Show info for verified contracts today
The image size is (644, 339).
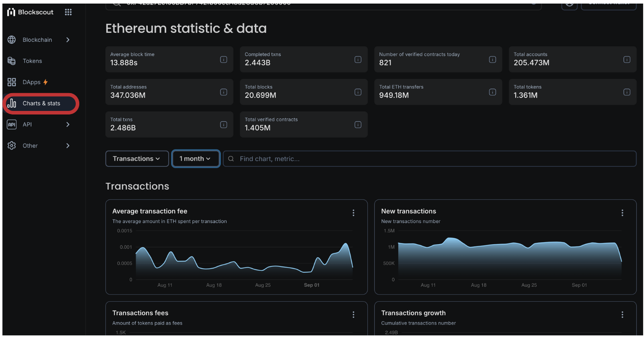point(492,59)
